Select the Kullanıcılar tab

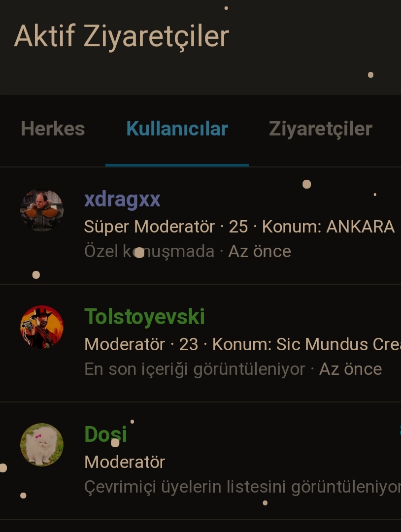tap(177, 129)
